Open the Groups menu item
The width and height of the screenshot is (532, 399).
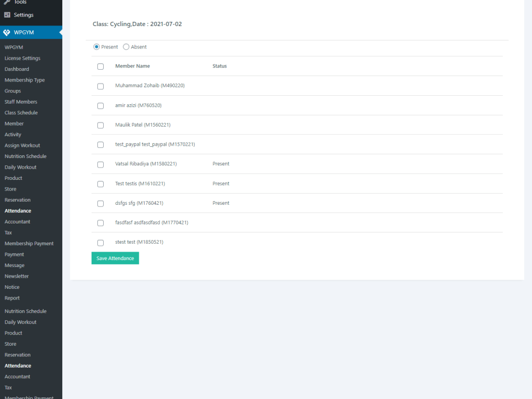click(x=13, y=91)
